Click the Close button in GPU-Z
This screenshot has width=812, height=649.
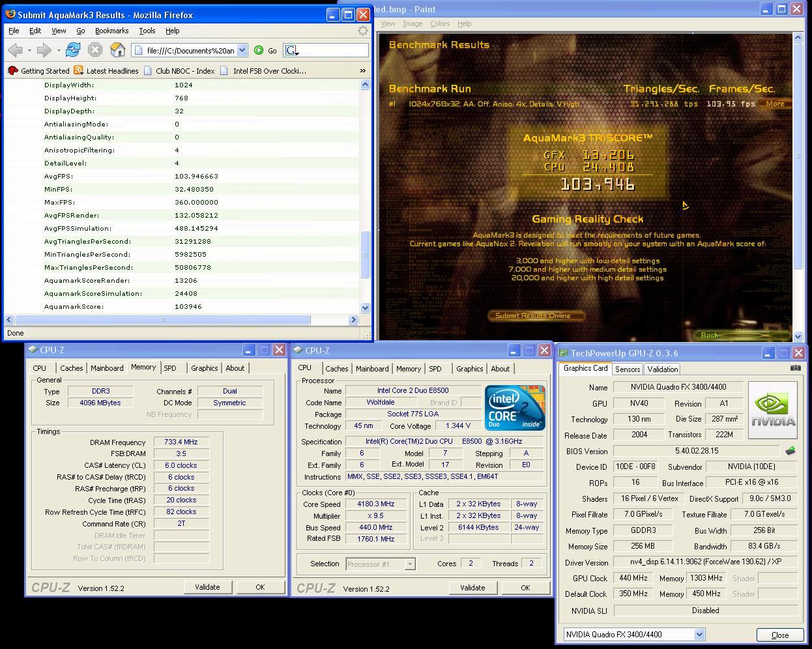780,635
